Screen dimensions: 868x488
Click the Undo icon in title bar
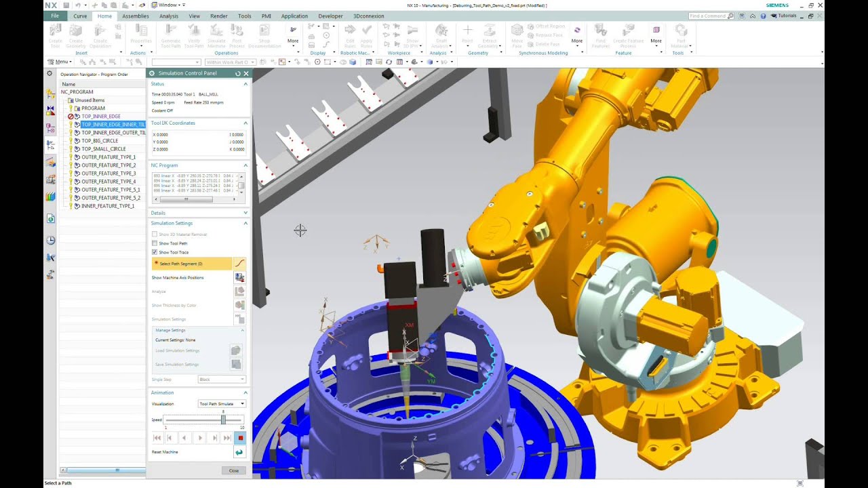pos(78,5)
